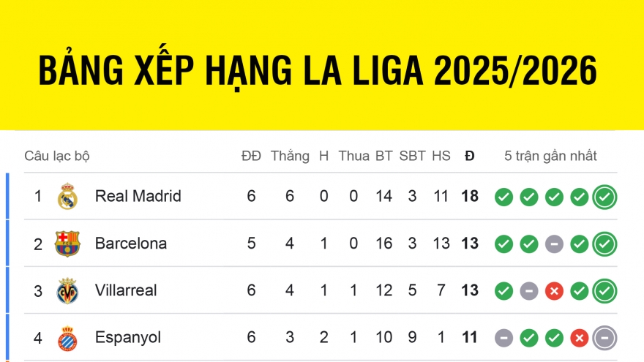Open the Real Madrid team name link
The width and height of the screenshot is (644, 362).
138,196
